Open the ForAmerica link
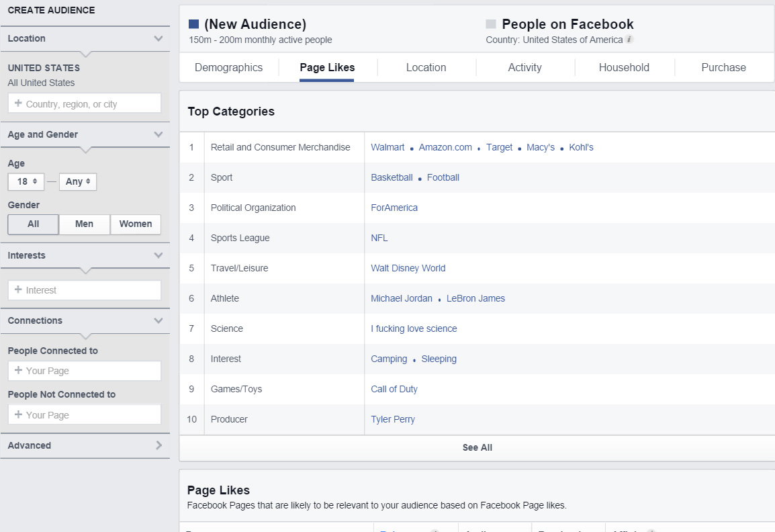 coord(394,208)
